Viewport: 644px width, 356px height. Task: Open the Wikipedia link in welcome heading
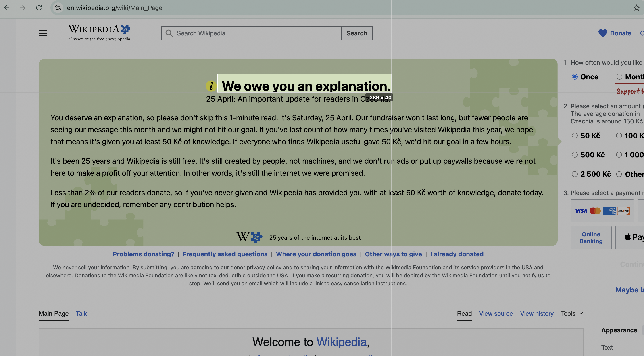tap(342, 342)
